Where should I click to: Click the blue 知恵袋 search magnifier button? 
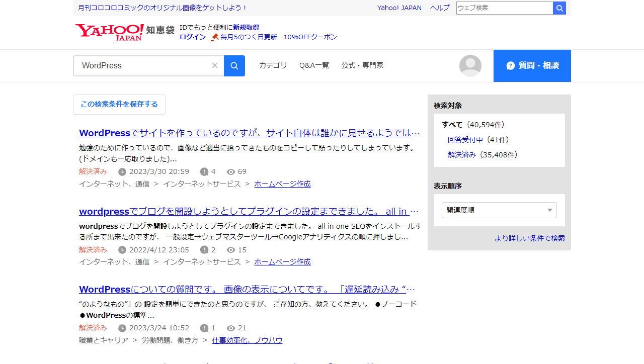tap(234, 66)
